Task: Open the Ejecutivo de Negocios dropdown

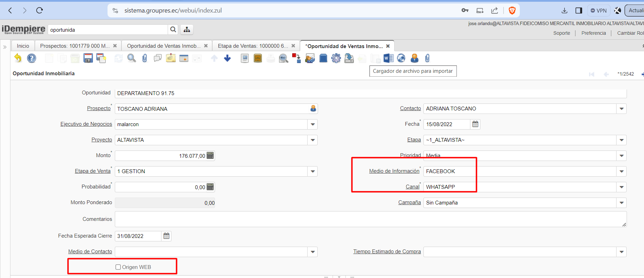Action: (x=313, y=124)
